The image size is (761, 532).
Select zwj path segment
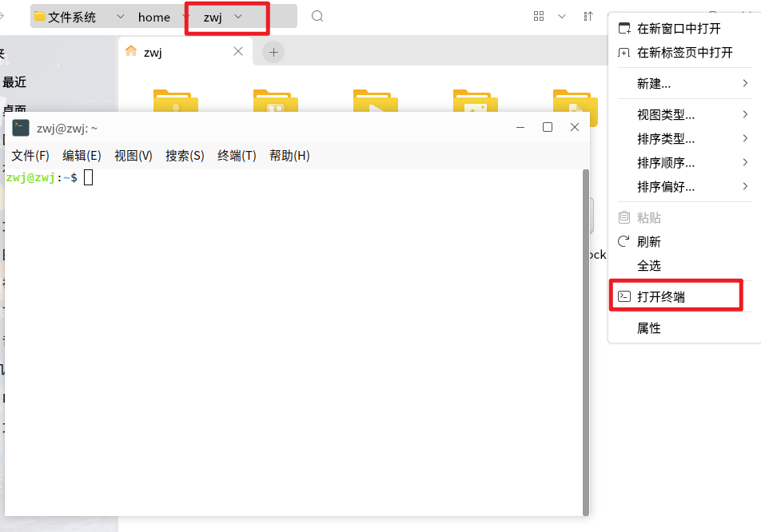tap(213, 18)
